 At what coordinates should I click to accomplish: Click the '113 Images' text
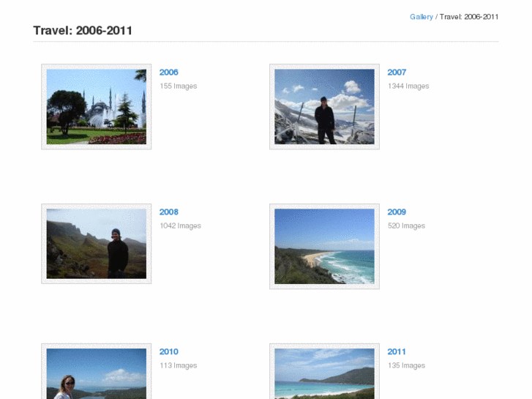tap(179, 366)
